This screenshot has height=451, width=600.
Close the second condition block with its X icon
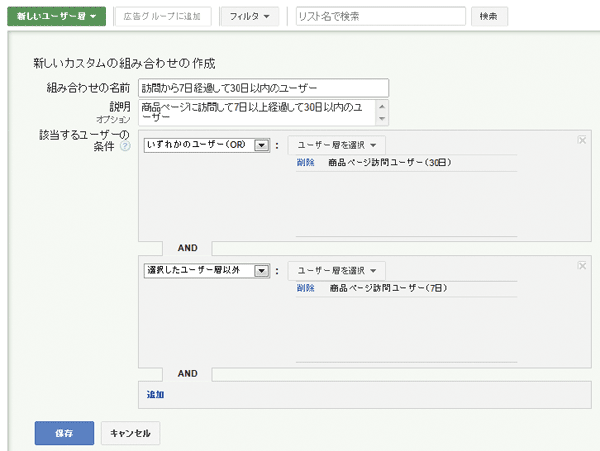[581, 265]
